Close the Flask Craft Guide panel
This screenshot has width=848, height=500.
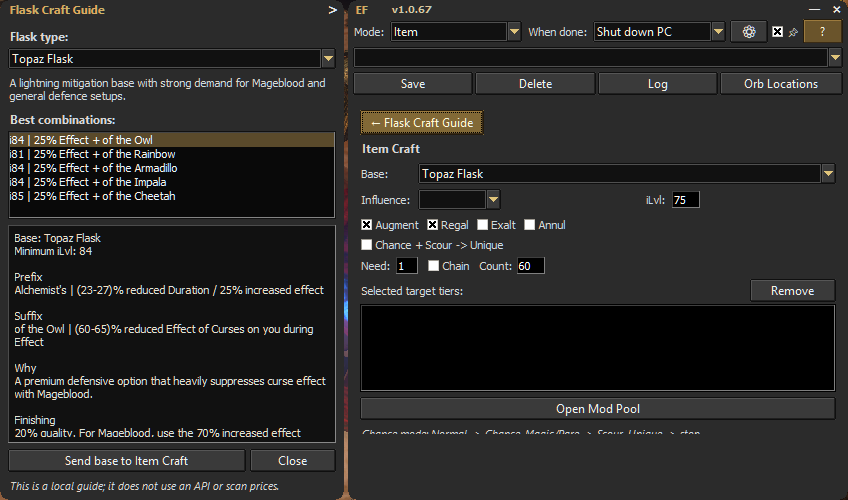pos(293,461)
